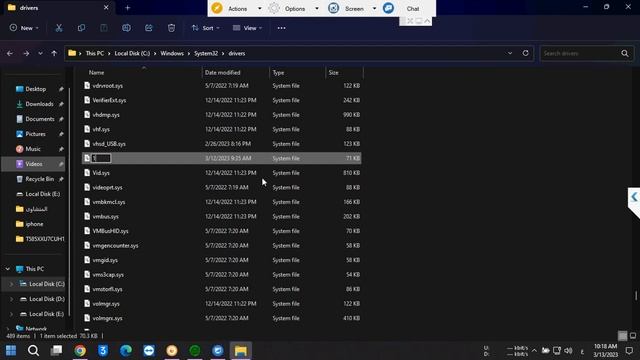
Task: Open remote Options dropdown arrow
Action: (x=317, y=9)
